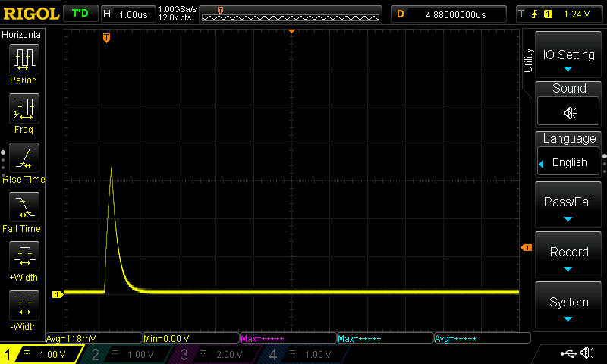
Task: Select the -Width measurement icon
Action: 23,307
